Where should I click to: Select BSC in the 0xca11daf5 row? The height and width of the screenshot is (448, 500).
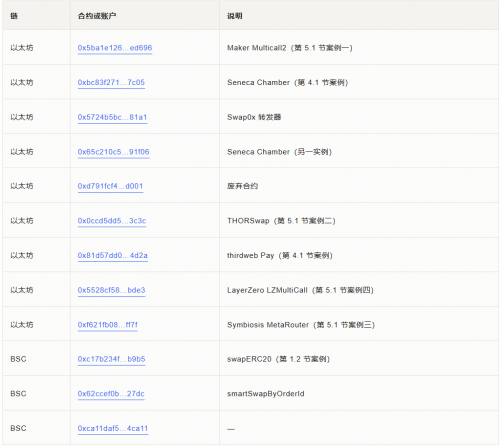click(18, 428)
